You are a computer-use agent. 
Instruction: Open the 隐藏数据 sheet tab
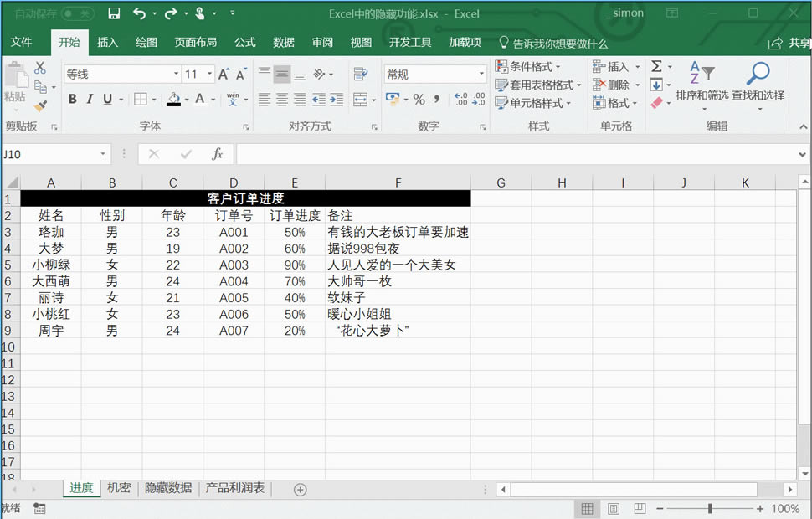pos(167,488)
